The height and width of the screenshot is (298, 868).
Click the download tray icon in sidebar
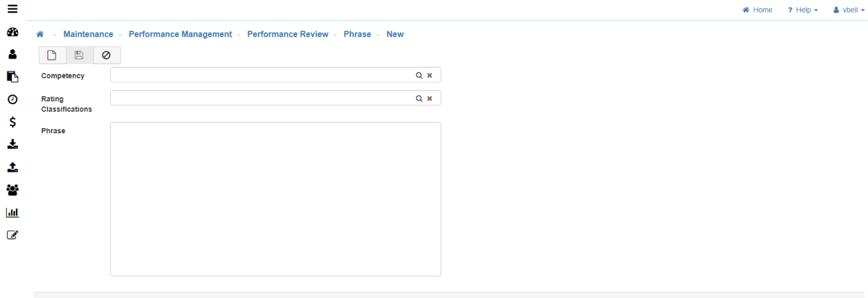(12, 144)
